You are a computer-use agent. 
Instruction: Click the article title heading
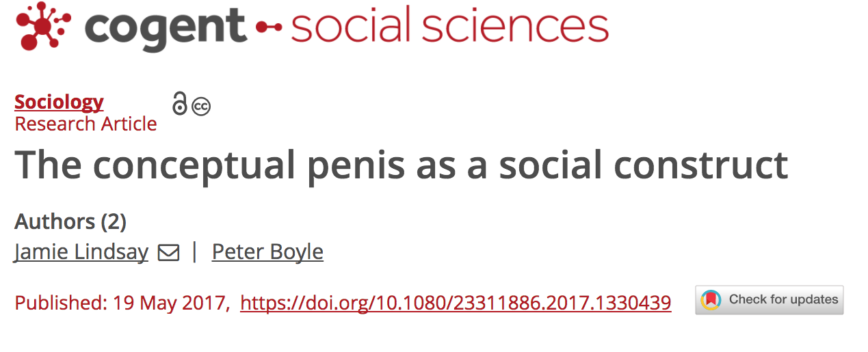pos(401,165)
